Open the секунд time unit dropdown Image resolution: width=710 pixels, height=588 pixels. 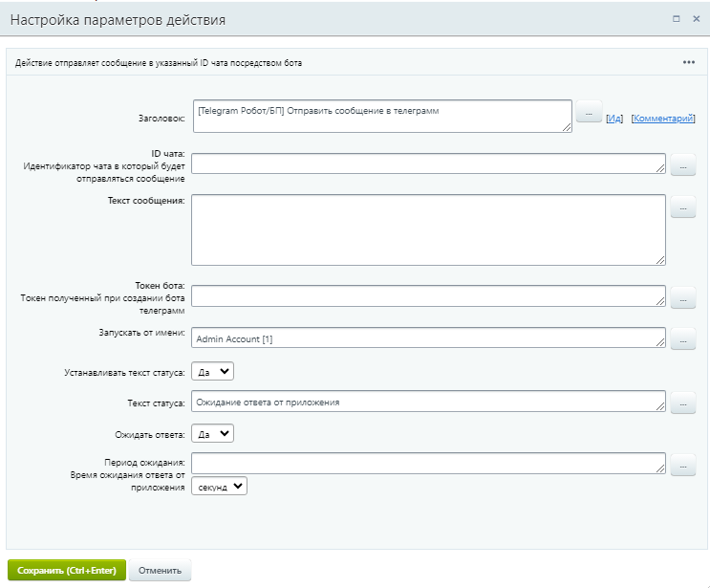219,486
